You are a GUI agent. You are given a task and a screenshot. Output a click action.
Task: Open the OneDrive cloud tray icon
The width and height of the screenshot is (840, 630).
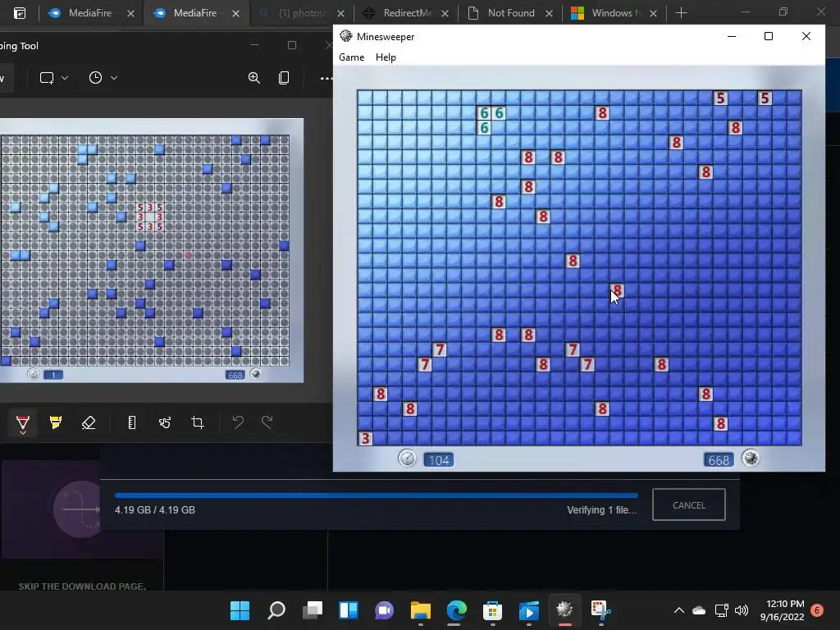point(699,610)
